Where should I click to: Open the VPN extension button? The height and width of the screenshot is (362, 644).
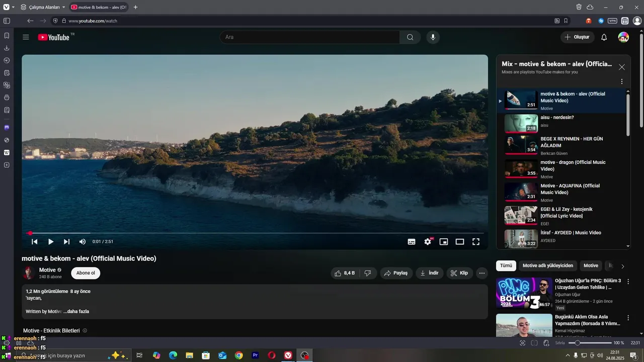point(612,21)
